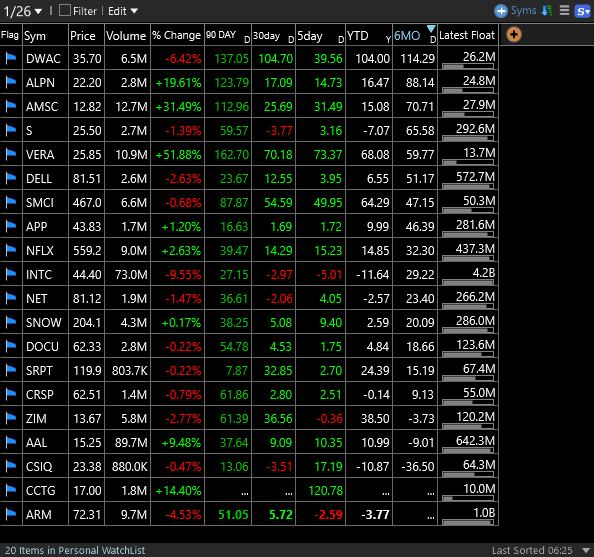Select the AMSC symbol
594x557 pixels.
click(x=42, y=106)
